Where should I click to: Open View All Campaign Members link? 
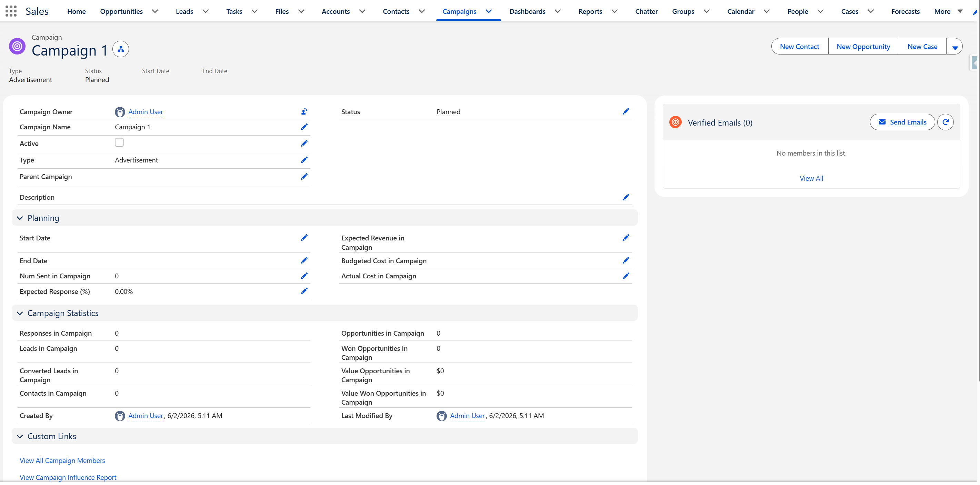click(x=62, y=461)
